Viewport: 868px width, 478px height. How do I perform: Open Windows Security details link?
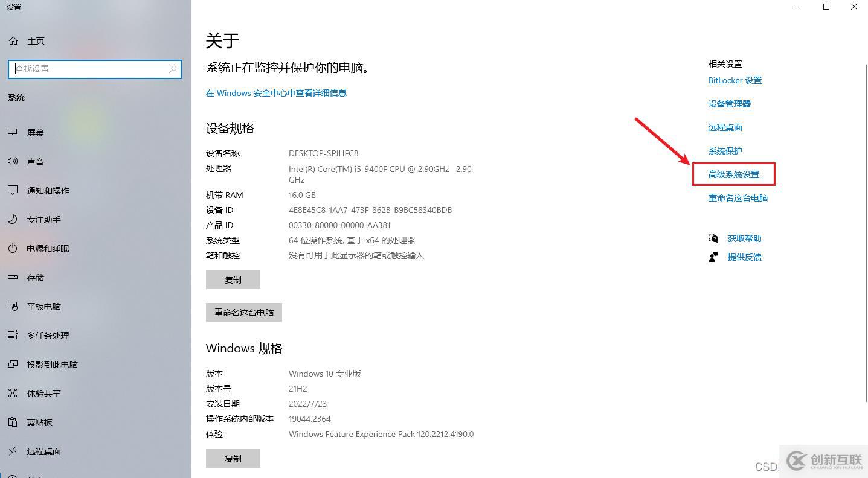pos(276,93)
